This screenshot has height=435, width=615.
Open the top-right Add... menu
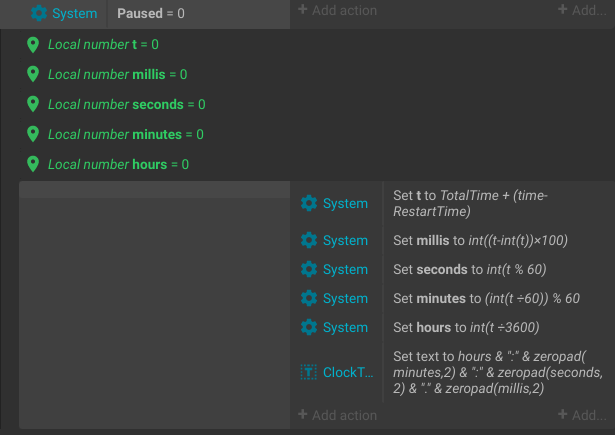point(582,10)
